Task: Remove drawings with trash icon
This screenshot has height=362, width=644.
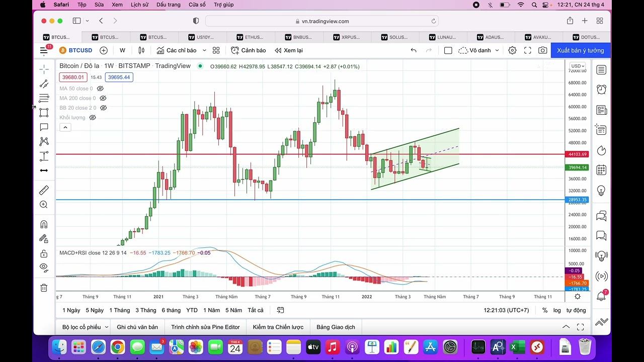Action: [44, 288]
